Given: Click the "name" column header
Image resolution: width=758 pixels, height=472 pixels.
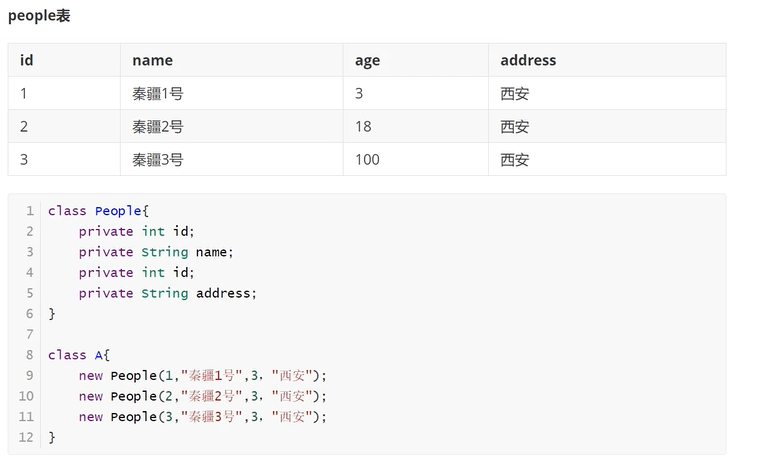Looking at the screenshot, I should [152, 60].
